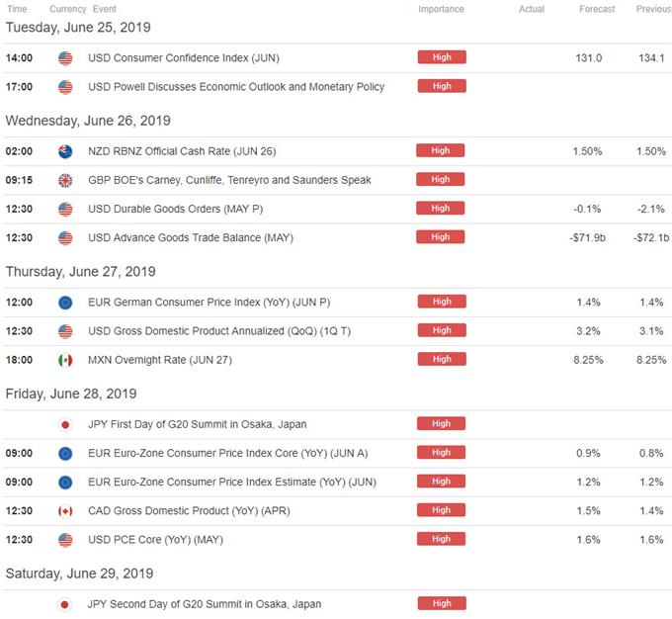
Task: Click High badge for USD Advance Goods Trade Balance
Action: coord(441,237)
